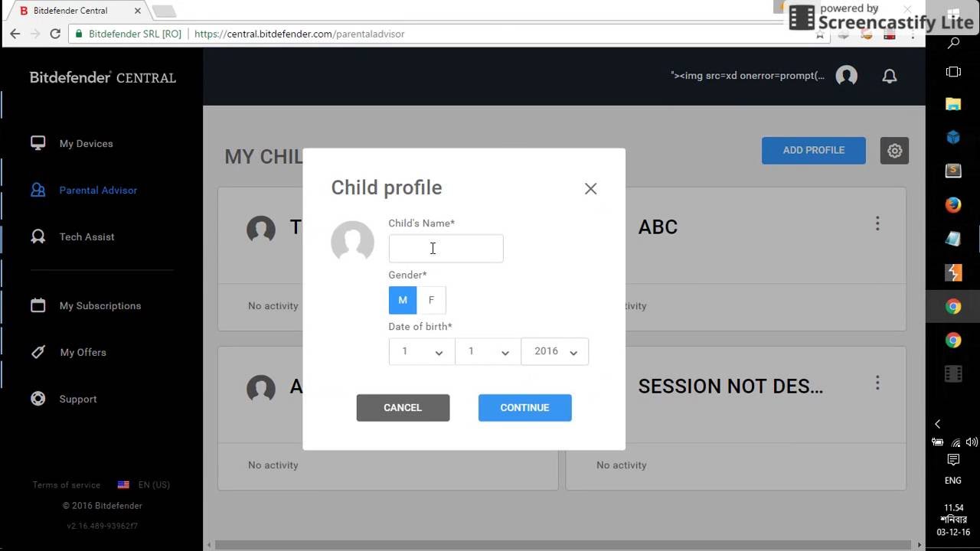Open File Explorer from taskbar
Image resolution: width=980 pixels, height=551 pixels.
point(953,104)
